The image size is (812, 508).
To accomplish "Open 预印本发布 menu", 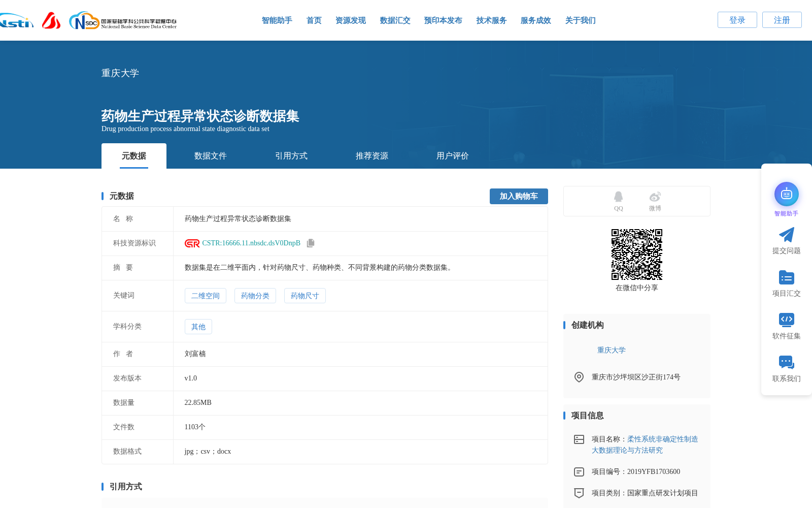I will pos(443,20).
